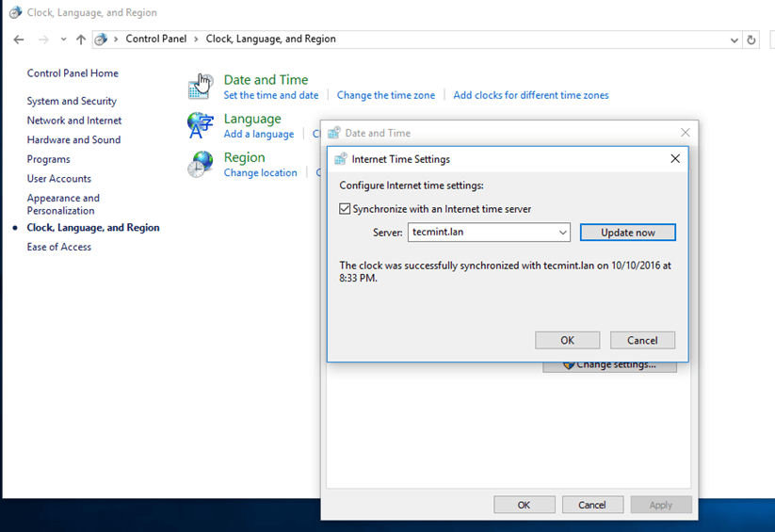Click the Date and Time clock icon
This screenshot has height=532, width=775.
(x=200, y=87)
